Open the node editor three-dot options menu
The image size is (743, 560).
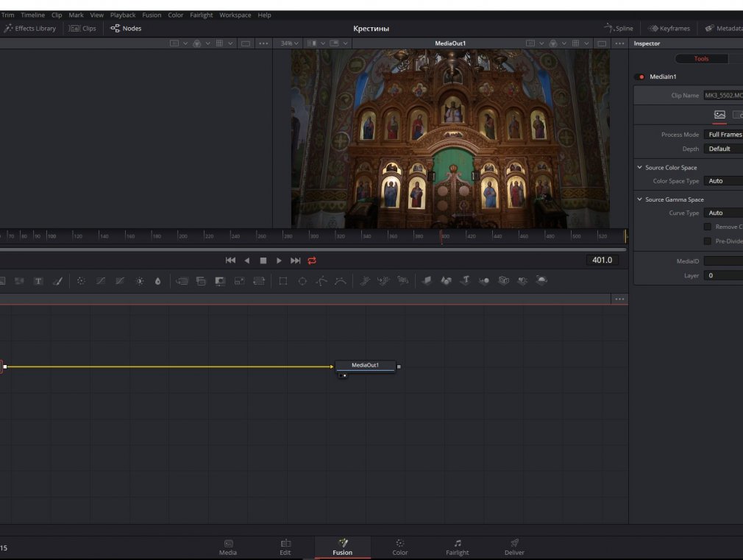(619, 300)
